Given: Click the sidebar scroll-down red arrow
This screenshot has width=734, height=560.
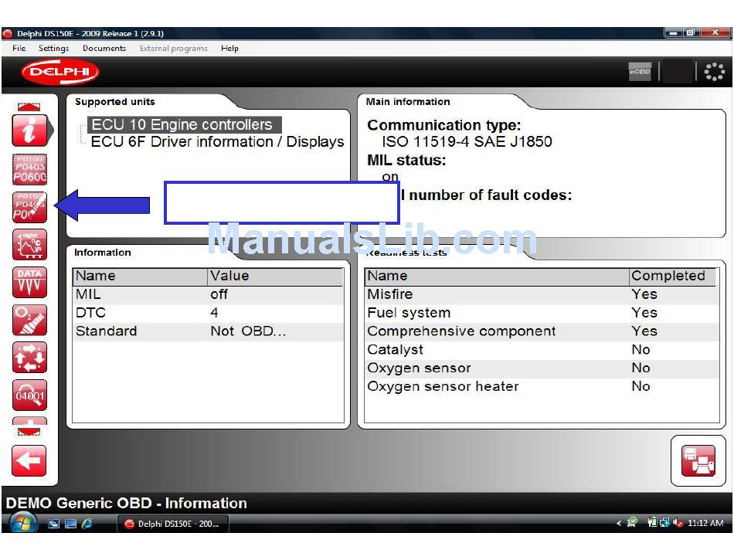Looking at the screenshot, I should point(29,430).
